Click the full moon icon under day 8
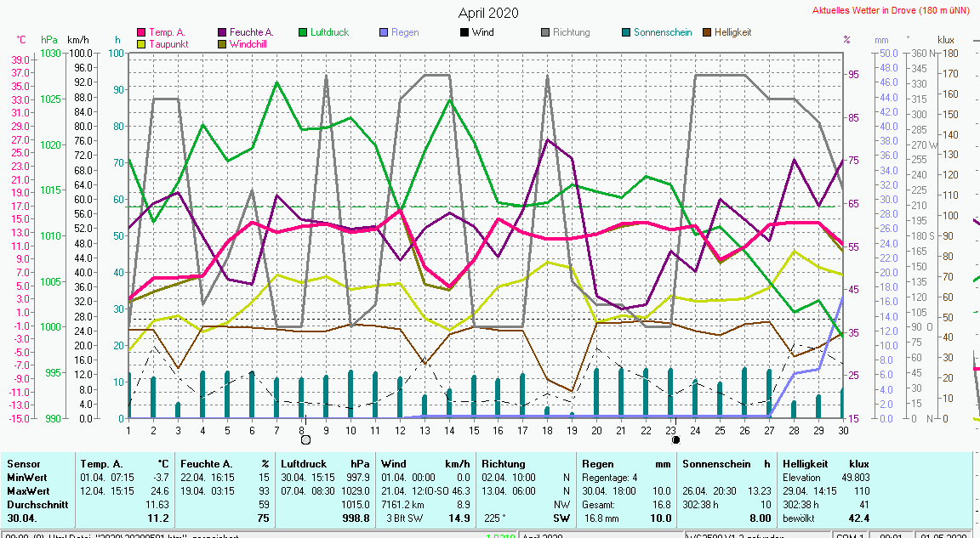The height and width of the screenshot is (538, 980). 305,439
